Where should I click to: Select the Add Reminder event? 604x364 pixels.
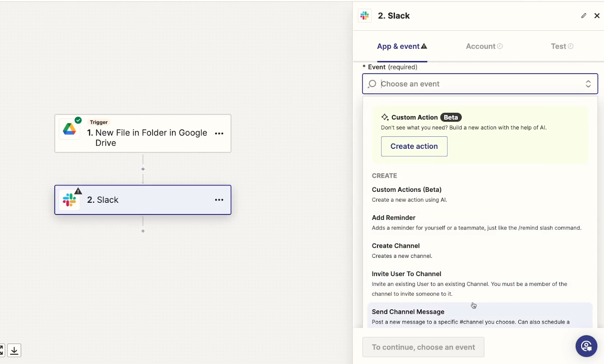[480, 222]
